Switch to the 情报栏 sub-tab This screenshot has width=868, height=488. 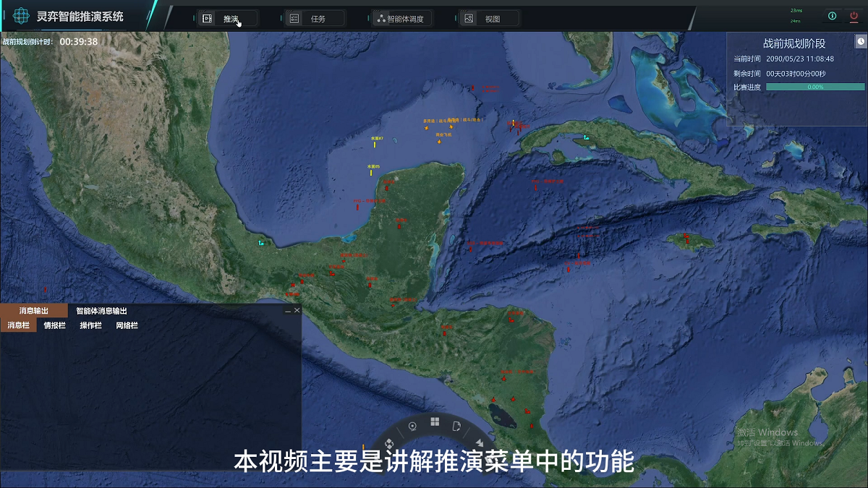coord(54,326)
